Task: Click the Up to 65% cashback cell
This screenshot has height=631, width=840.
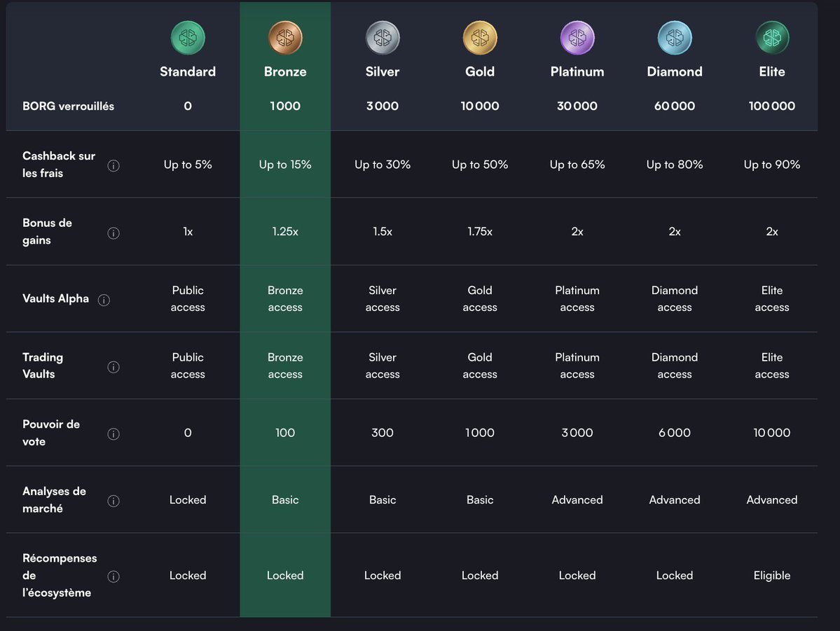Action: click(x=577, y=165)
